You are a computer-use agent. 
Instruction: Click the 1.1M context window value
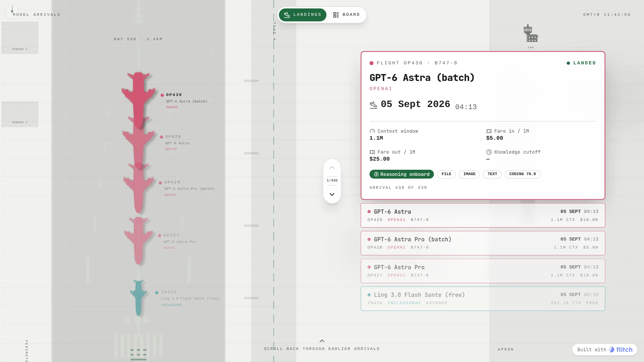click(376, 138)
